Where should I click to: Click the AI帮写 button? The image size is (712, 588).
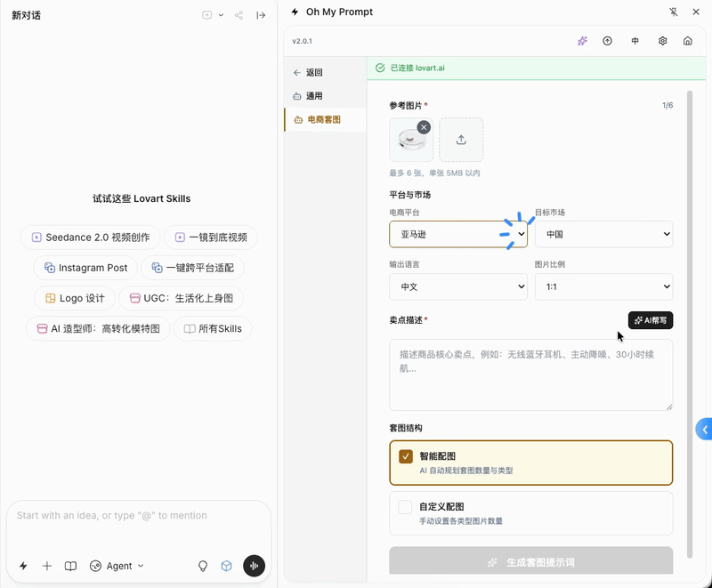651,320
